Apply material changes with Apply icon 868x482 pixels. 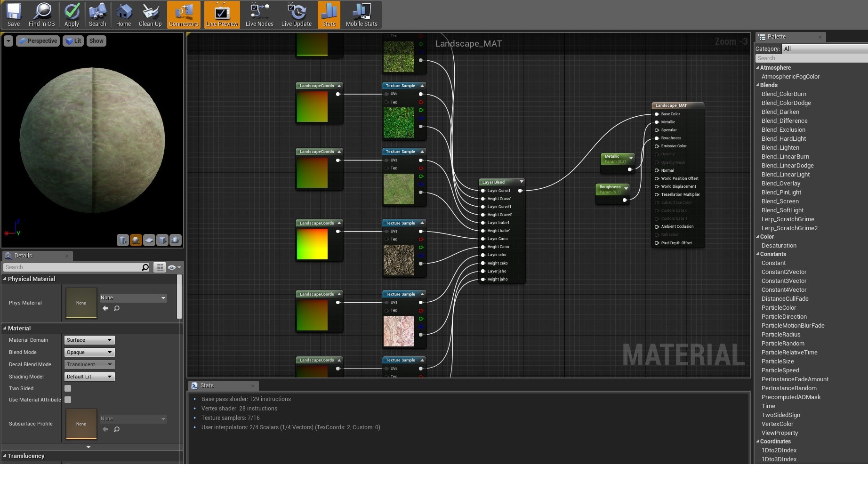click(72, 15)
